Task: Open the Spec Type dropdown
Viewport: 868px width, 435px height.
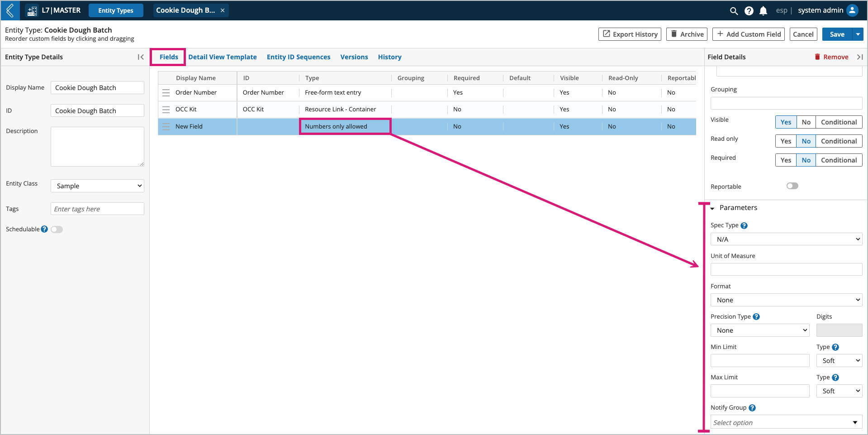Action: click(x=786, y=239)
